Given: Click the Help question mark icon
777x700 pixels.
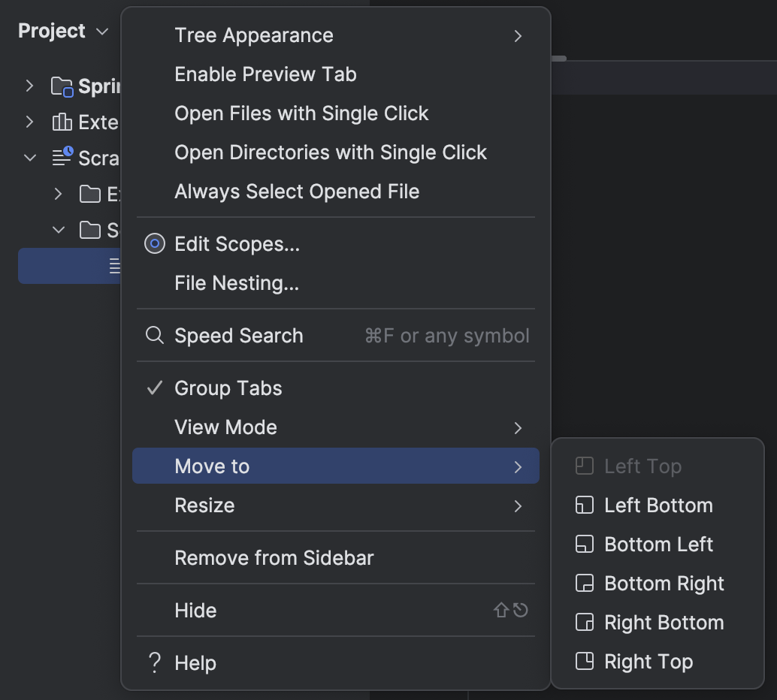Looking at the screenshot, I should tap(154, 662).
